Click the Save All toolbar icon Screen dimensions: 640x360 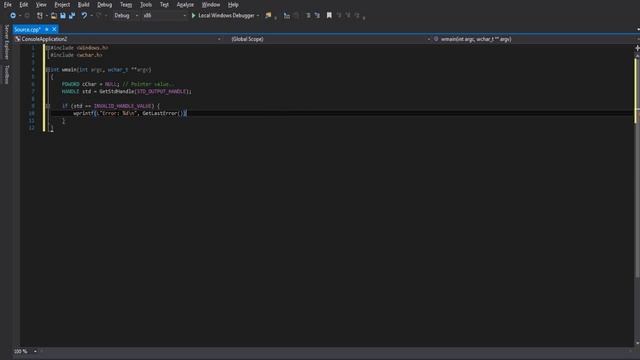[72, 16]
